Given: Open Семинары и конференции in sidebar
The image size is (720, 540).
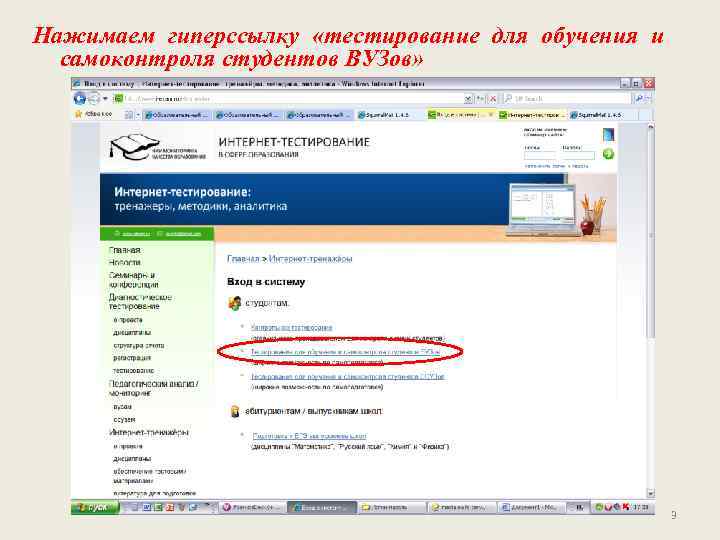Looking at the screenshot, I should [133, 280].
